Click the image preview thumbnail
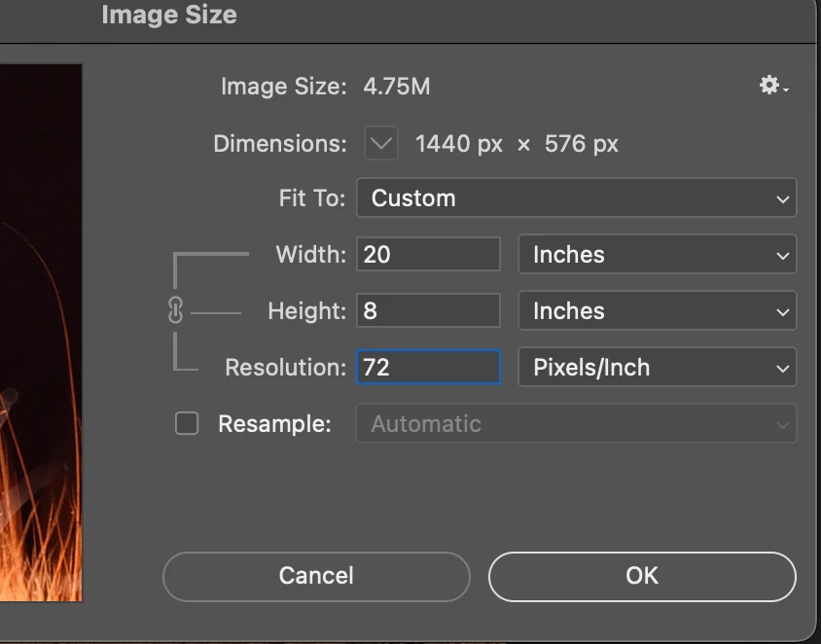The height and width of the screenshot is (644, 821). pos(41,331)
